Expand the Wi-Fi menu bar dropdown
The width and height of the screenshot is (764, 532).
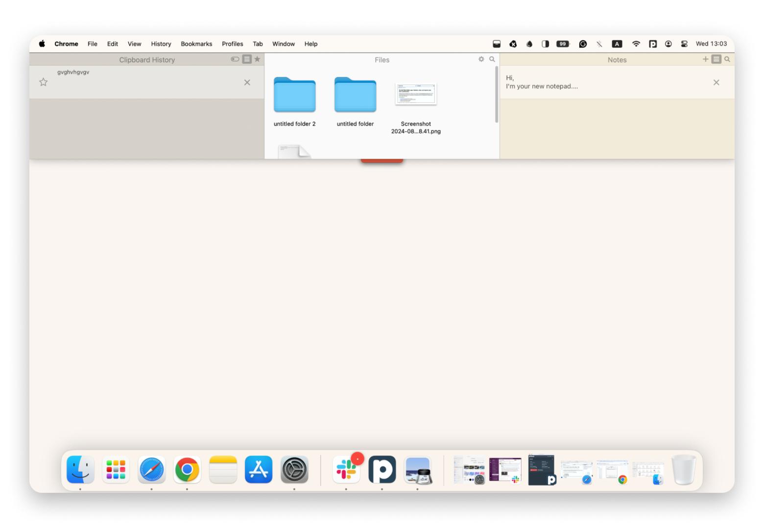tap(636, 44)
